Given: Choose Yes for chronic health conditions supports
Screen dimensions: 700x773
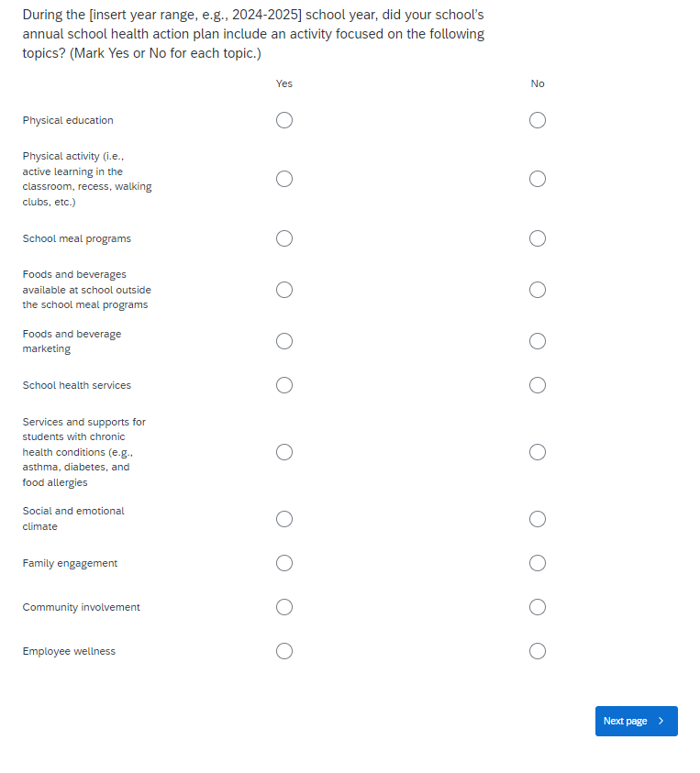Looking at the screenshot, I should pyautogui.click(x=284, y=452).
